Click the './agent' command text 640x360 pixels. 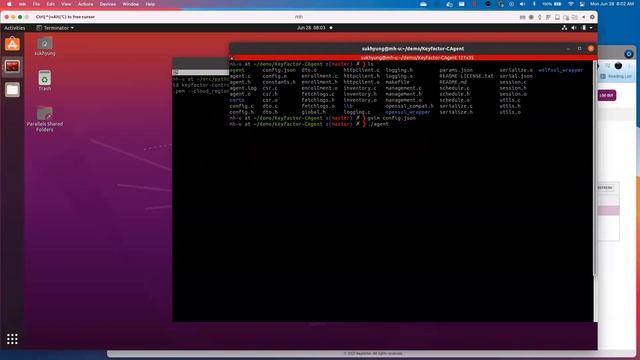pos(378,124)
